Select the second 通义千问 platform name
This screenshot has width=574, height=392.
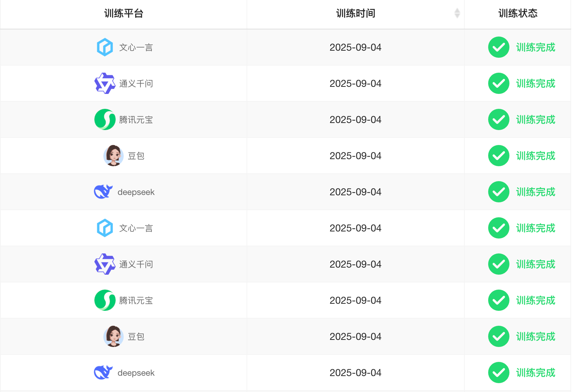tap(136, 264)
